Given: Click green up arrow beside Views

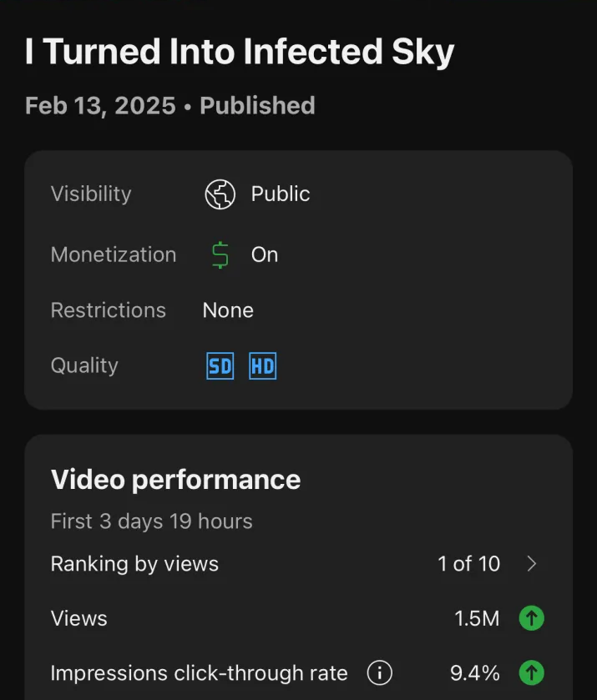Looking at the screenshot, I should [x=532, y=618].
